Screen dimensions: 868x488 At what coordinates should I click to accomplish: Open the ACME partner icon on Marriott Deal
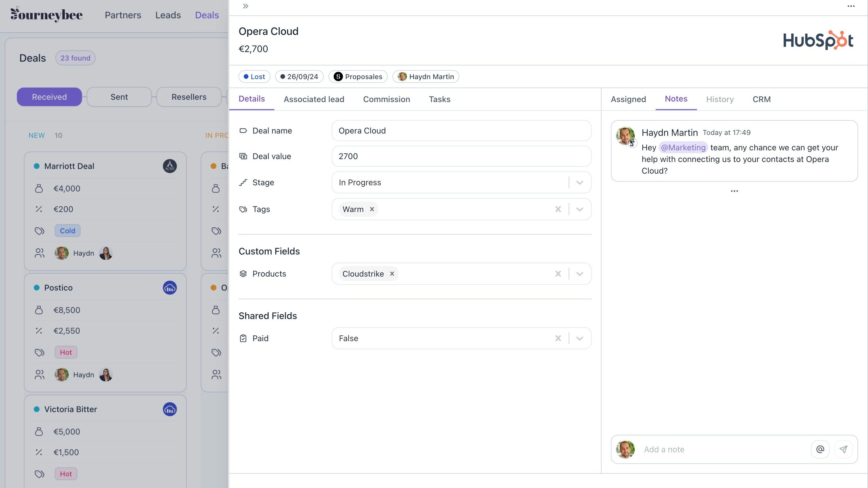coord(170,166)
